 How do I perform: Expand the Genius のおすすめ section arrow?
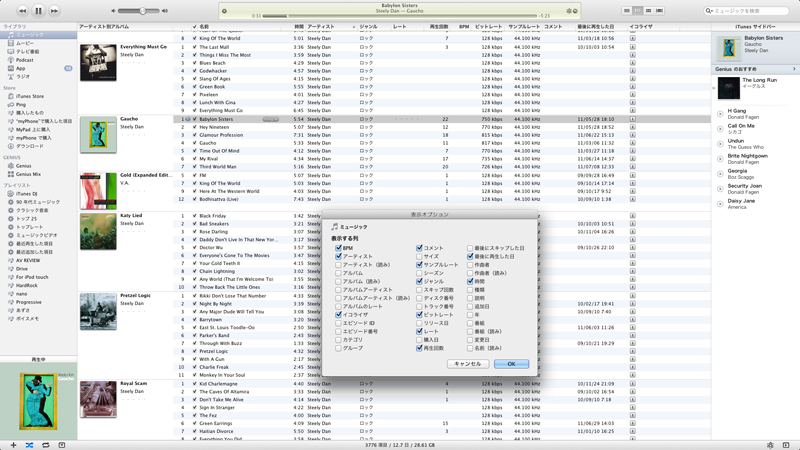pos(794,69)
